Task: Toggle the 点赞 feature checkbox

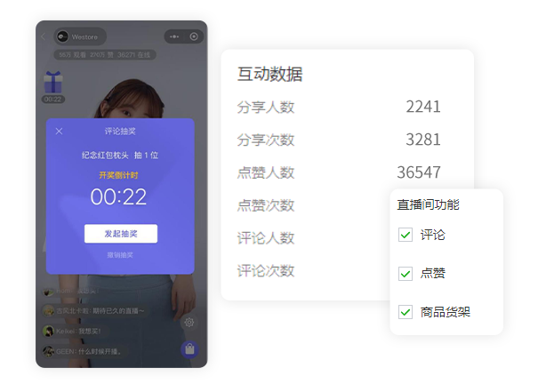Action: pos(406,274)
